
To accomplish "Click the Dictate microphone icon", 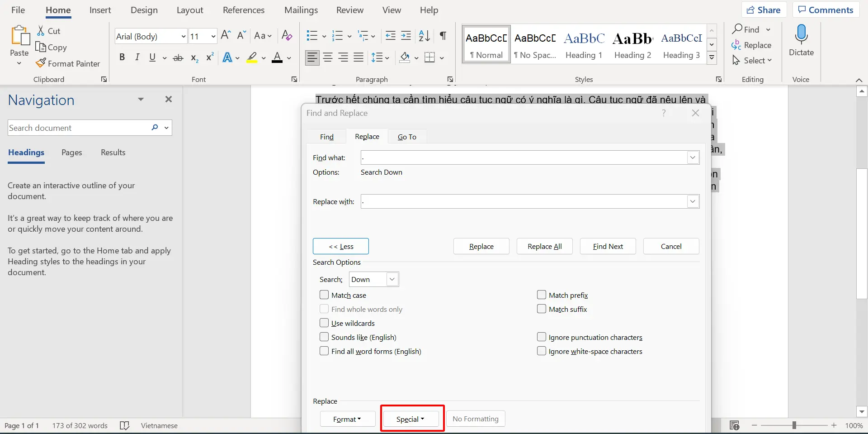I will [x=801, y=34].
